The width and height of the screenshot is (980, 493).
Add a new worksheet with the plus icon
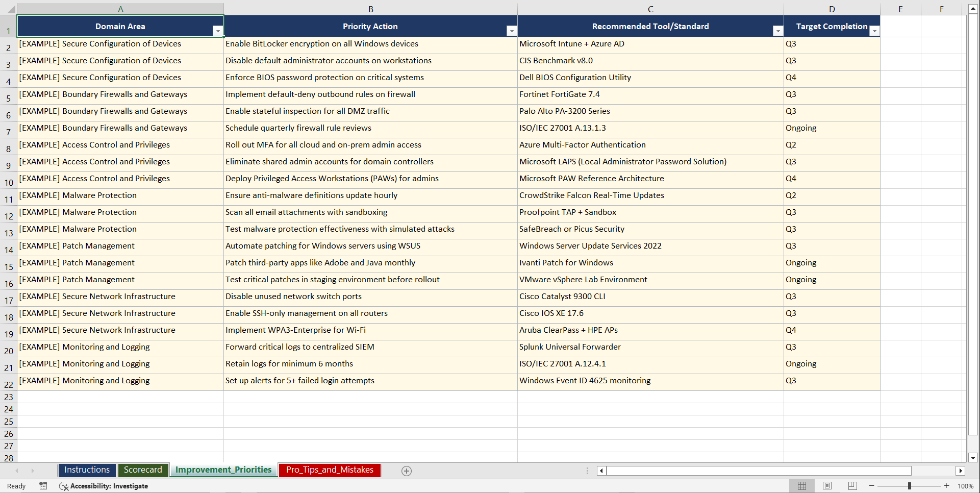(x=407, y=471)
